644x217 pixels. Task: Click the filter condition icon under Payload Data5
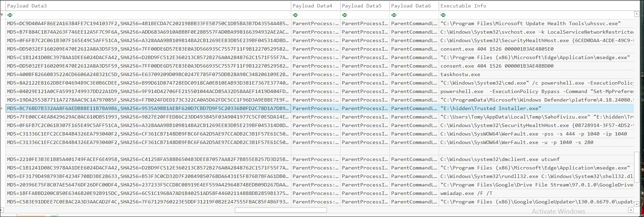[345, 15]
